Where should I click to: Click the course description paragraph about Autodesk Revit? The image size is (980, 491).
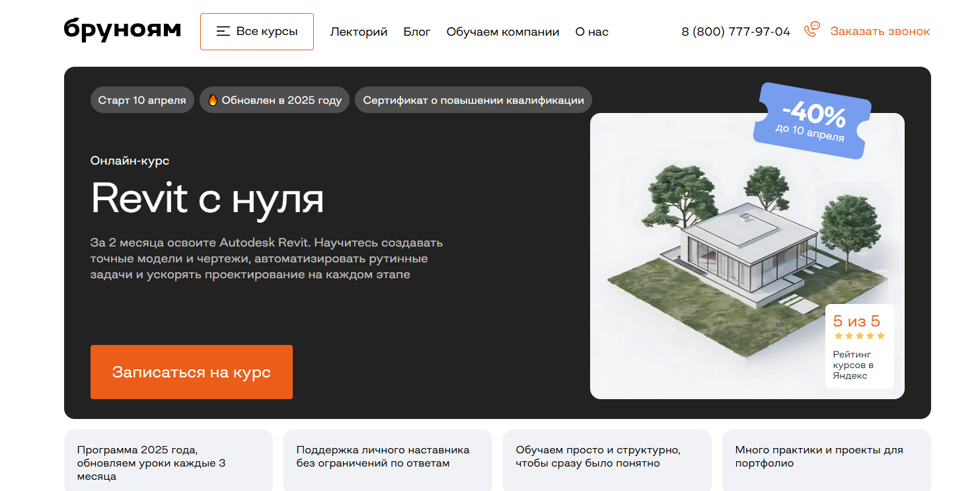(x=267, y=258)
